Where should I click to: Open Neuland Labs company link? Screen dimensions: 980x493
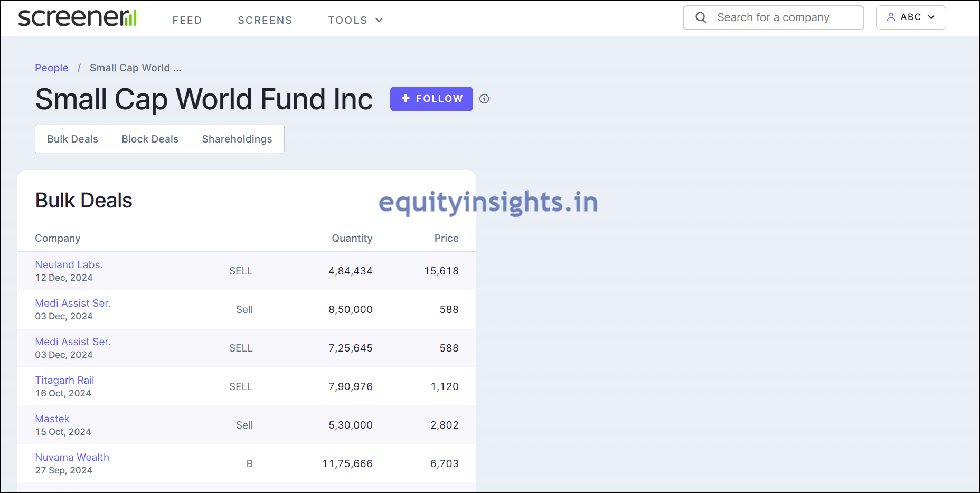pyautogui.click(x=69, y=264)
